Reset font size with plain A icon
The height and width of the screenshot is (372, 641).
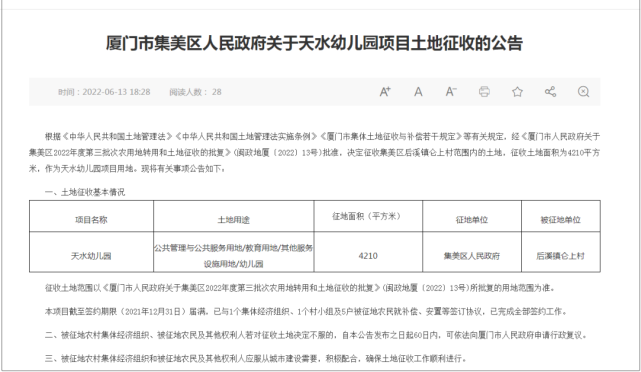[x=418, y=92]
